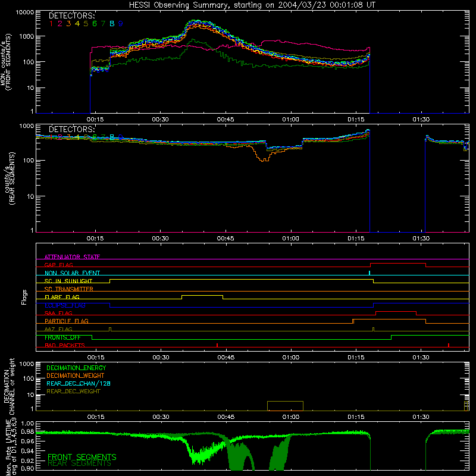Click the SC_IN_SUNLIGHT flag label

pos(68,281)
